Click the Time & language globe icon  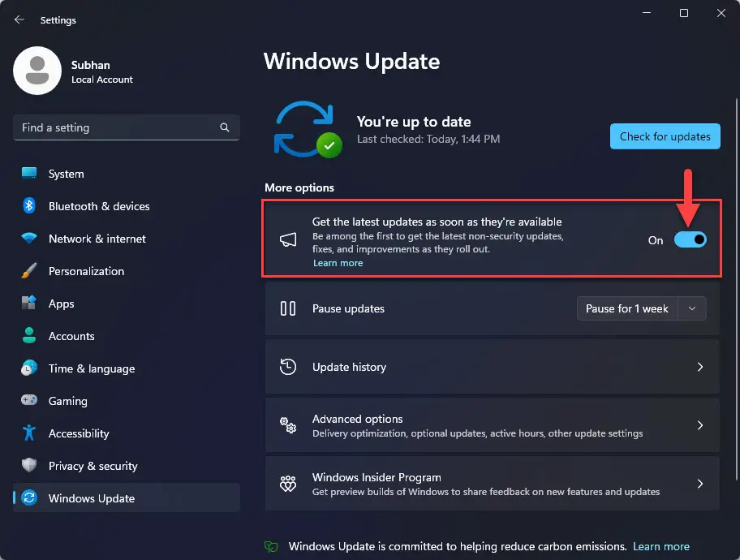click(29, 368)
